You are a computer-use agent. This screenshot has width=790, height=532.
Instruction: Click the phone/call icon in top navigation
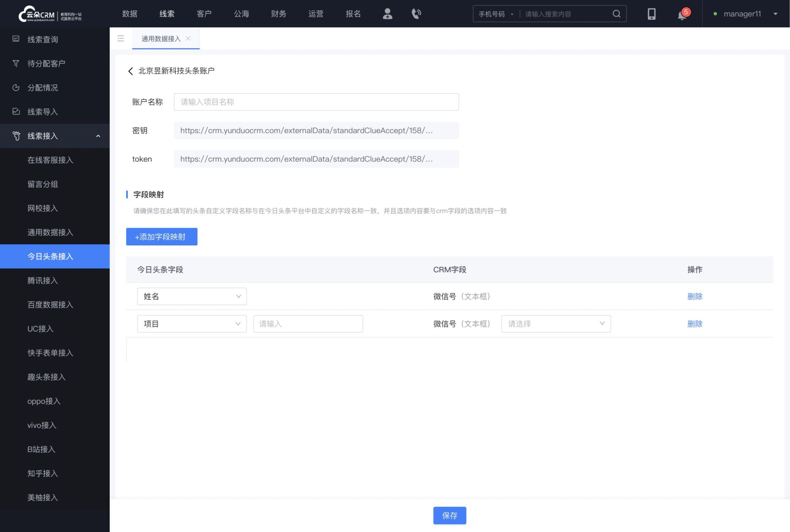416,13
